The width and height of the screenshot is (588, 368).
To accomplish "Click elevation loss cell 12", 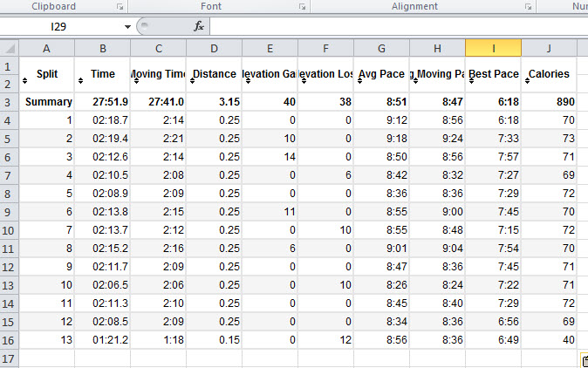I will pyautogui.click(x=325, y=340).
